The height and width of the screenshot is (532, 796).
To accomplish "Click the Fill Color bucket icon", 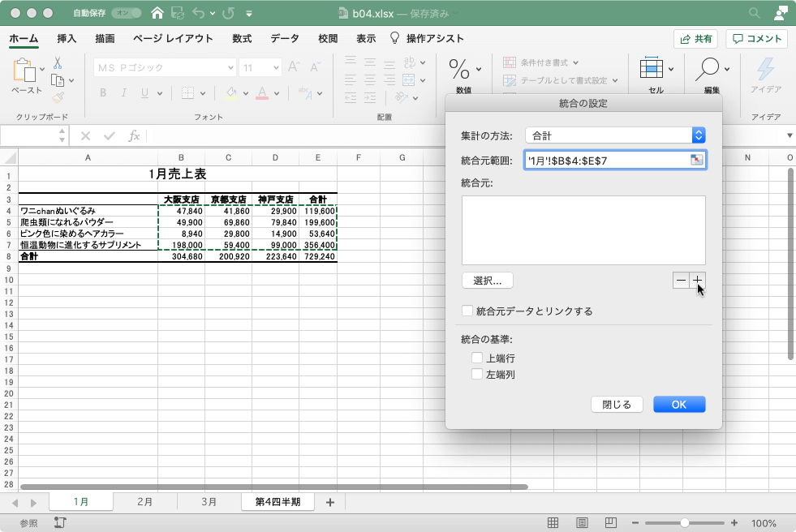I will point(231,92).
